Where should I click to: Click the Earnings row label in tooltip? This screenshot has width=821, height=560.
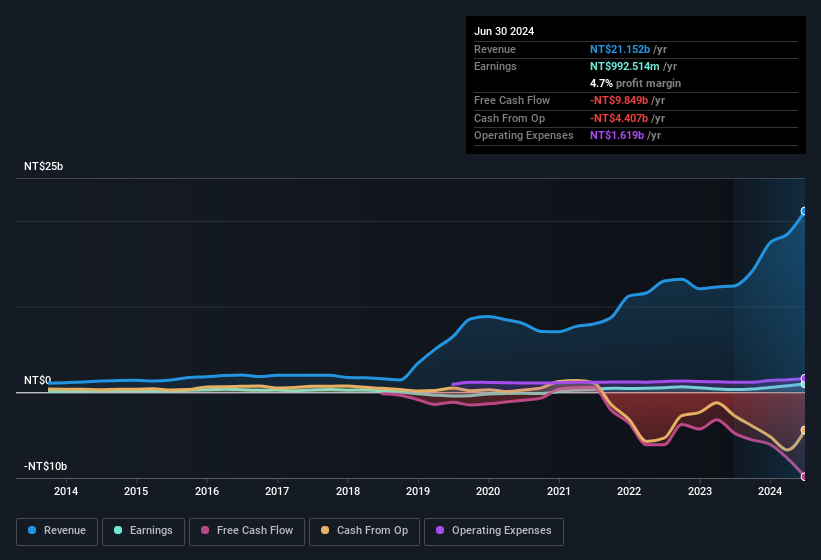pyautogui.click(x=495, y=66)
